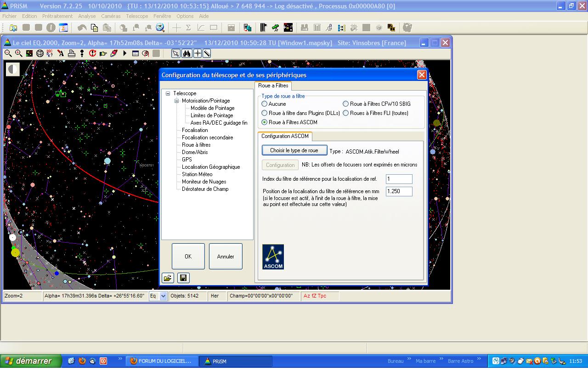The width and height of the screenshot is (588, 378).
Task: Select the binoculars search tool
Action: pyautogui.click(x=187, y=53)
